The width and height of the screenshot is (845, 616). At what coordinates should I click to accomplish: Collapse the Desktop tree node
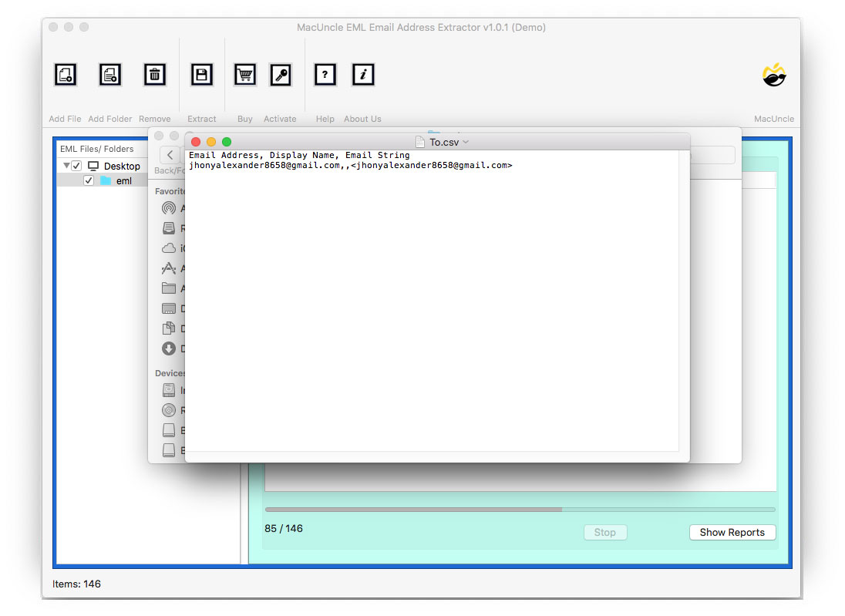pos(66,166)
